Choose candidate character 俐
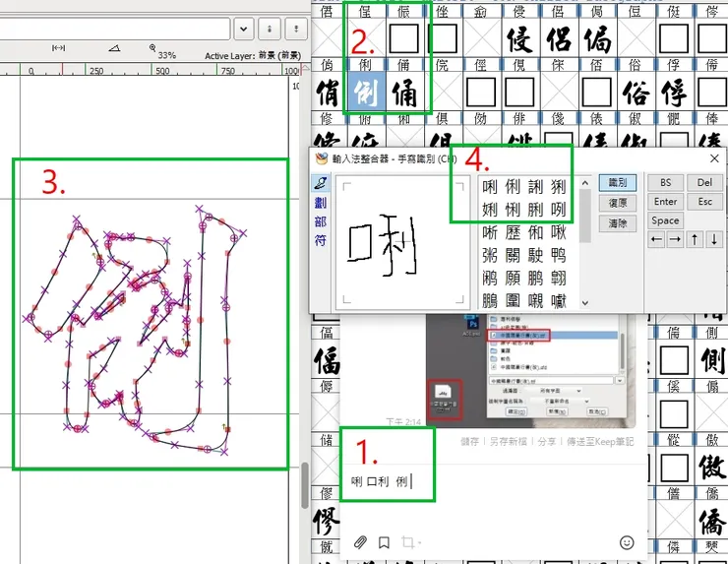The height and width of the screenshot is (564, 728). (x=513, y=187)
